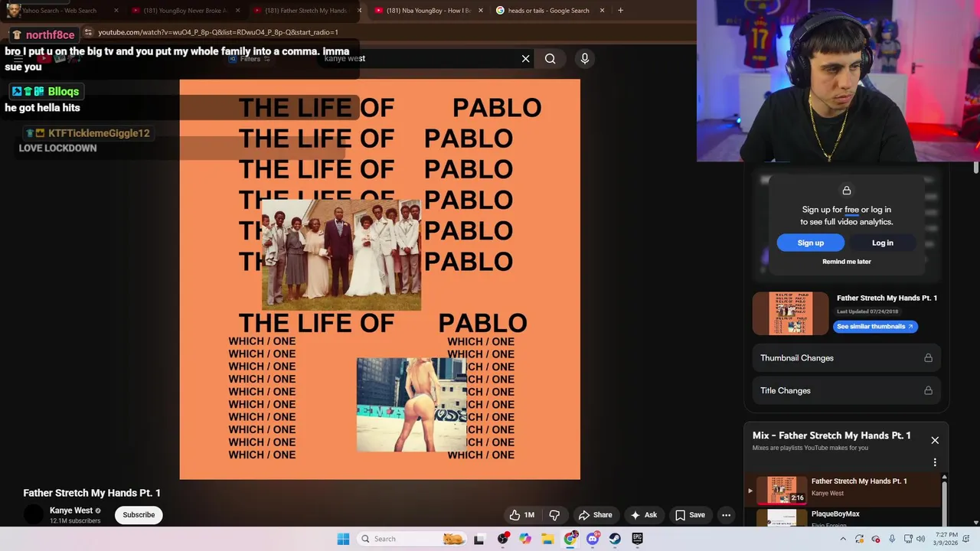
Task: Click the Chrome taskbar icon
Action: click(570, 539)
